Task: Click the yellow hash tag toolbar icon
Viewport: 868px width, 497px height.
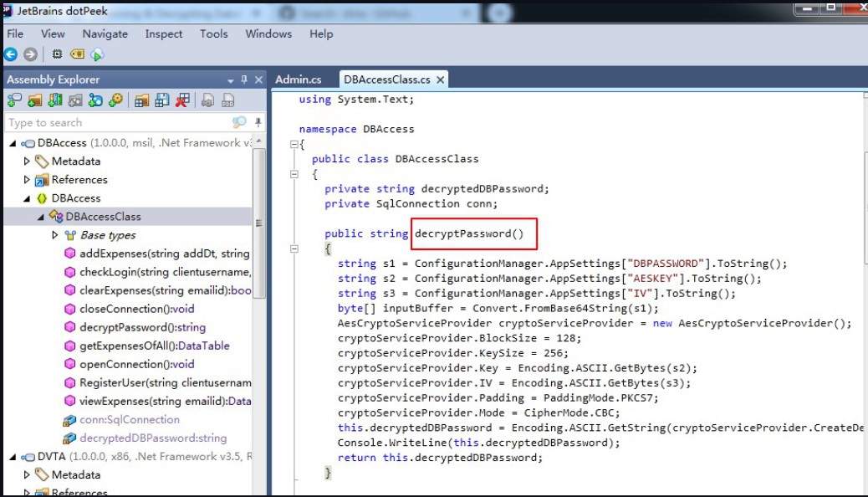Action: tap(78, 54)
